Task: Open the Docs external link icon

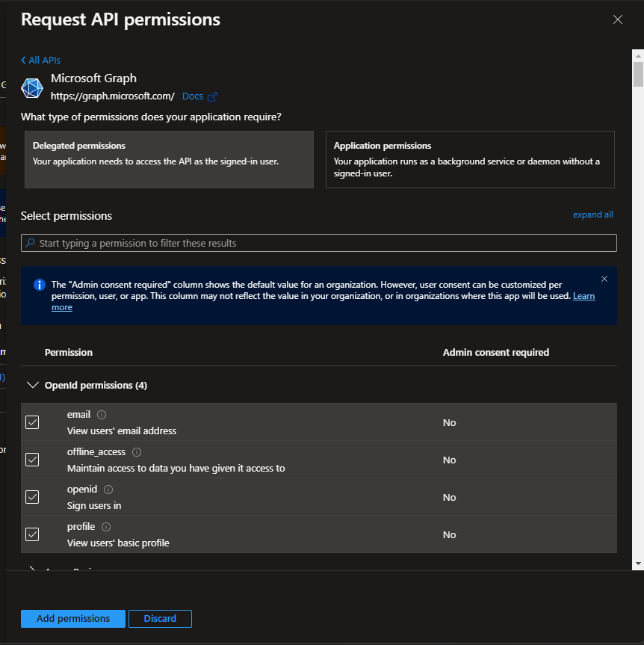Action: click(212, 96)
